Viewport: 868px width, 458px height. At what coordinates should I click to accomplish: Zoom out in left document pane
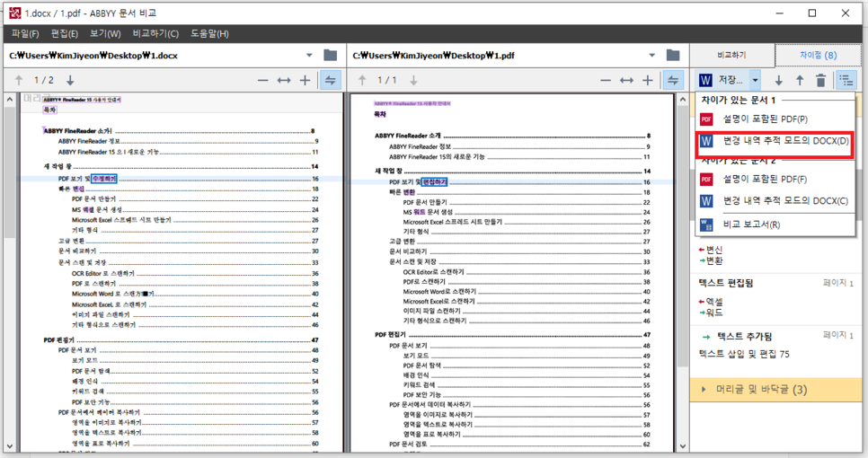(263, 80)
